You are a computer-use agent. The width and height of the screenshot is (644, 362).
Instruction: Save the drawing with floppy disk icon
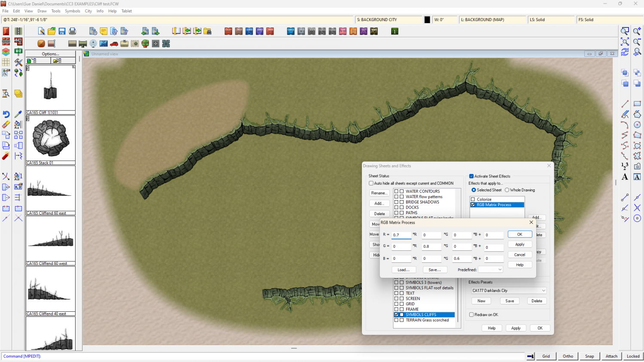click(62, 31)
